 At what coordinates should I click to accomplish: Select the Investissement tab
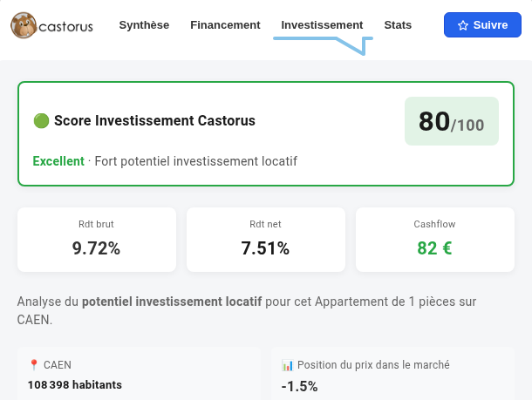pos(322,25)
